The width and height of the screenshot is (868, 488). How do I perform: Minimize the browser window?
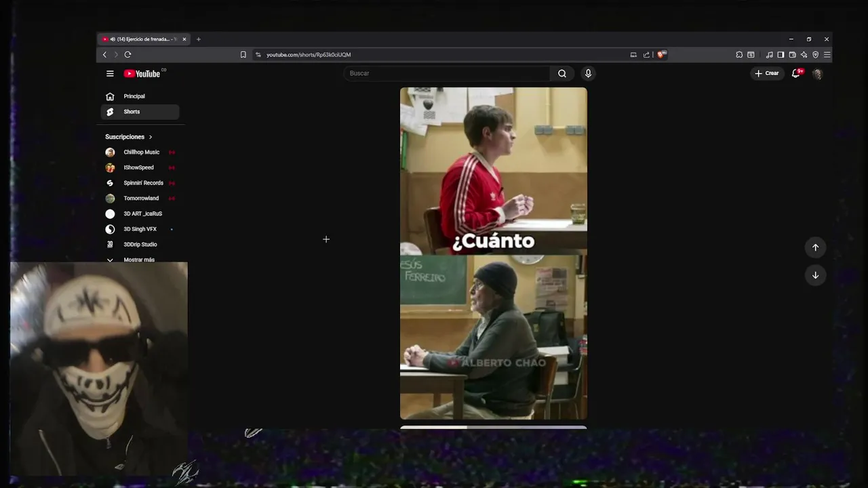791,39
